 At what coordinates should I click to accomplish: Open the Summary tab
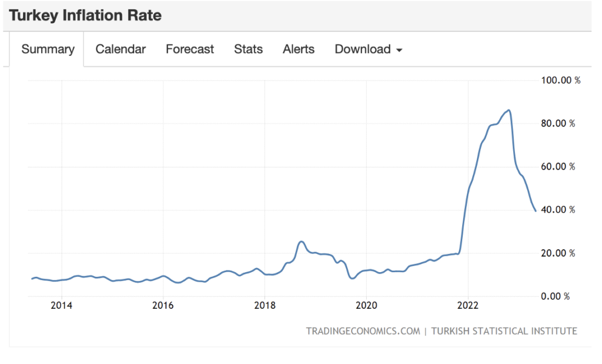48,49
